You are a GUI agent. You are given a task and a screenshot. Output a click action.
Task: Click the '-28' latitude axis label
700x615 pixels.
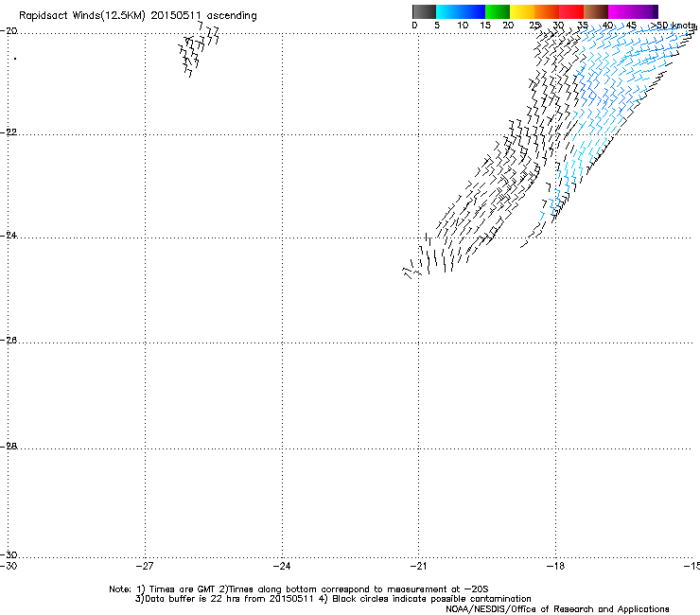9,447
